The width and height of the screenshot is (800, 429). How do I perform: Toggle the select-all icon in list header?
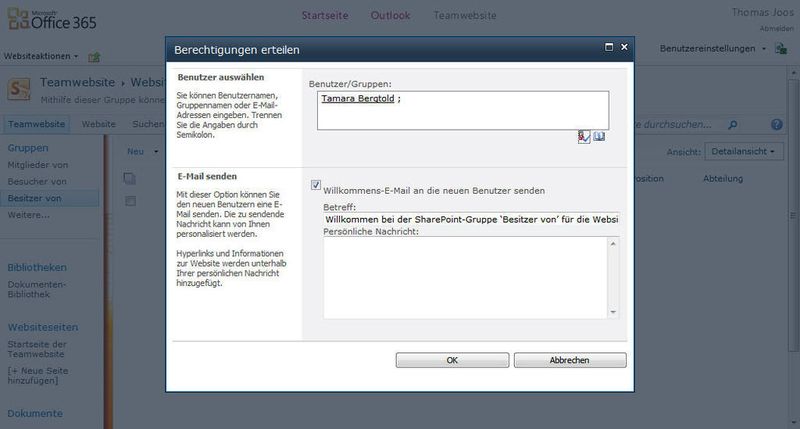(130, 179)
